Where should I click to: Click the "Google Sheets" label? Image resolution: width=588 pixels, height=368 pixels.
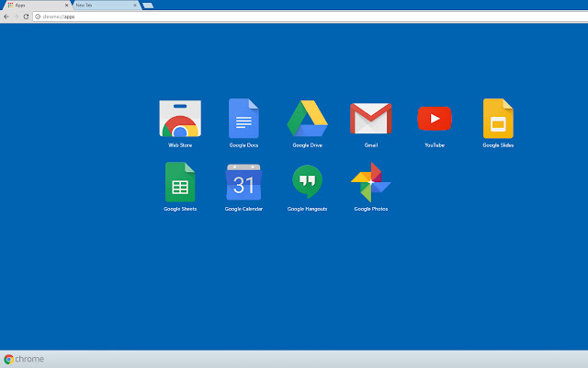pos(180,209)
